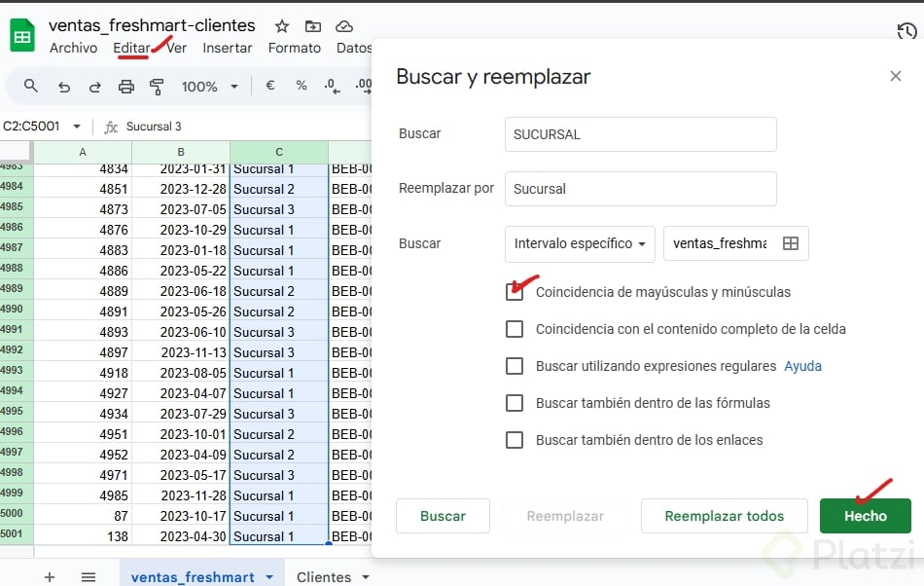Open the Intervalo específico dropdown
The height and width of the screenshot is (586, 924).
(580, 243)
